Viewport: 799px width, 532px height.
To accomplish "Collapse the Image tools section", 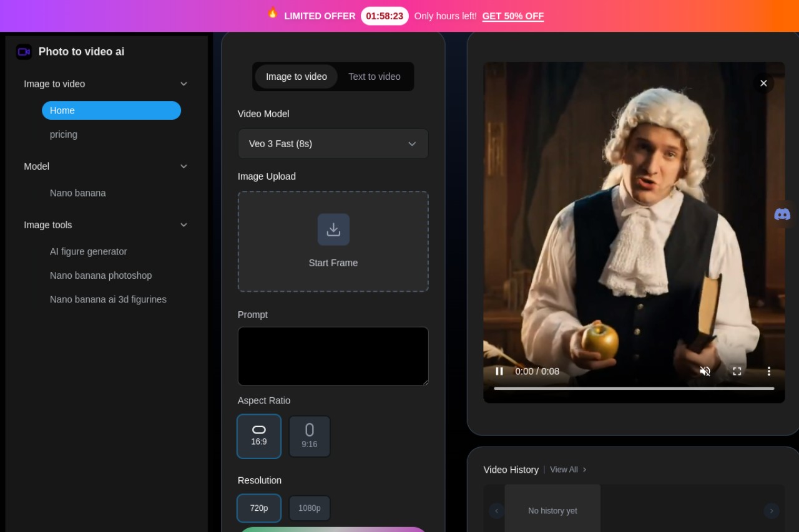I will coord(184,225).
